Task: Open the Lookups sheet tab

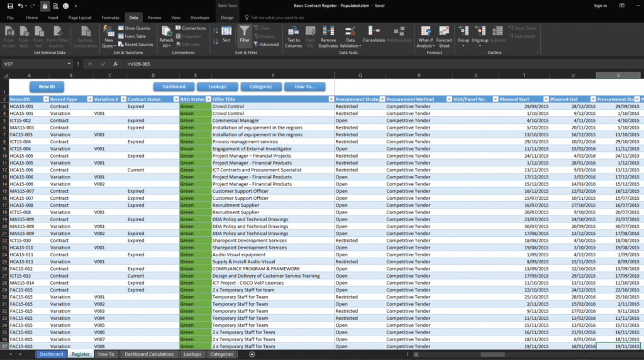Action: [x=192, y=354]
